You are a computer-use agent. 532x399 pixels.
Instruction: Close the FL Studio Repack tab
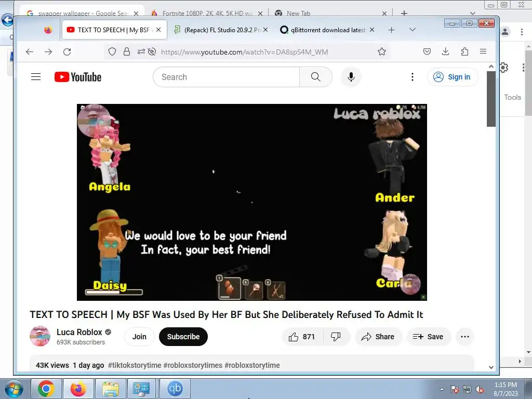click(x=265, y=30)
